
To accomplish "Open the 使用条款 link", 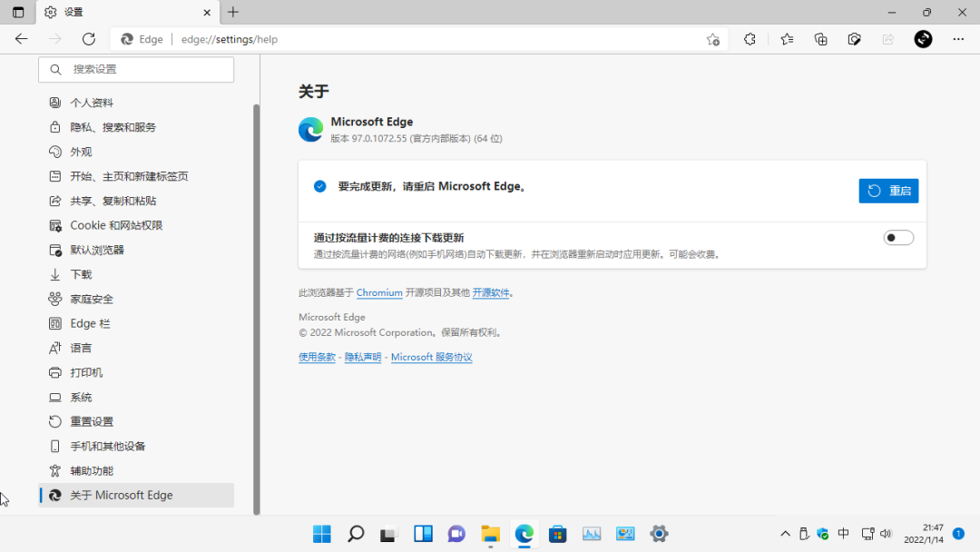I will (317, 357).
